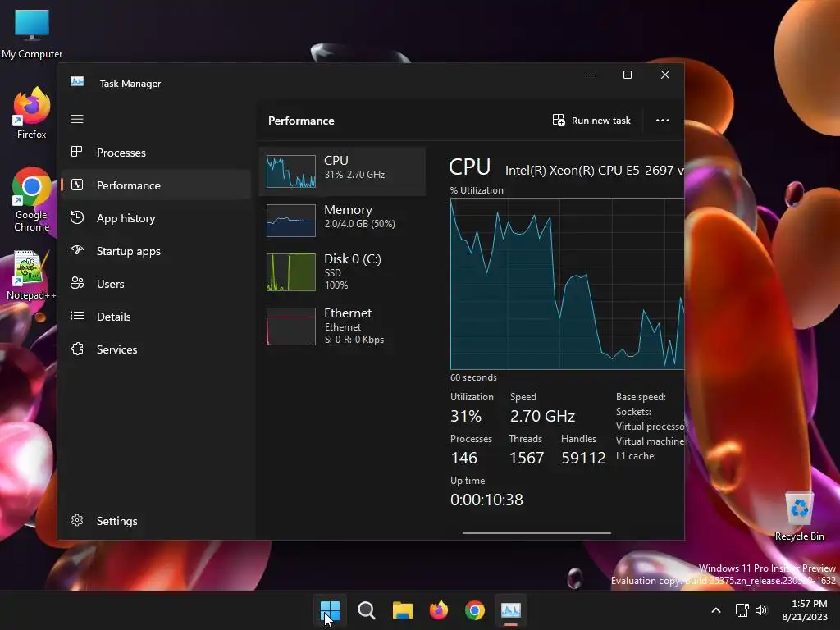Open the Details list icon
The image size is (840, 630).
point(77,316)
